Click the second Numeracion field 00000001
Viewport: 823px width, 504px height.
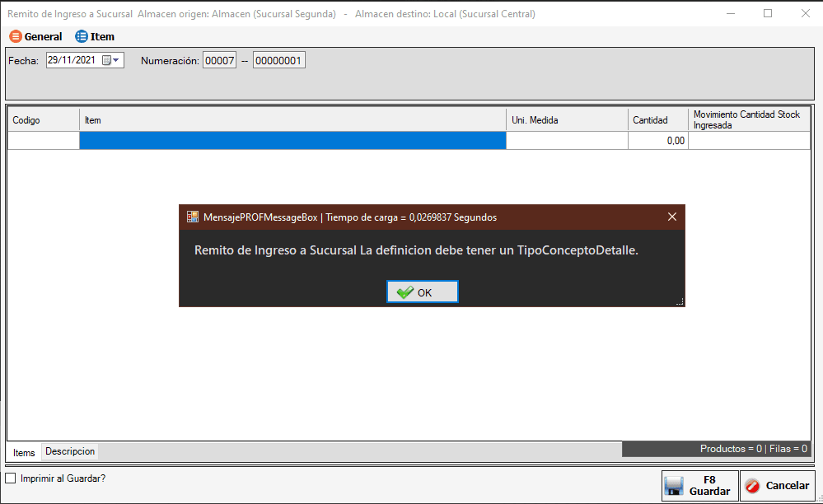pyautogui.click(x=278, y=60)
